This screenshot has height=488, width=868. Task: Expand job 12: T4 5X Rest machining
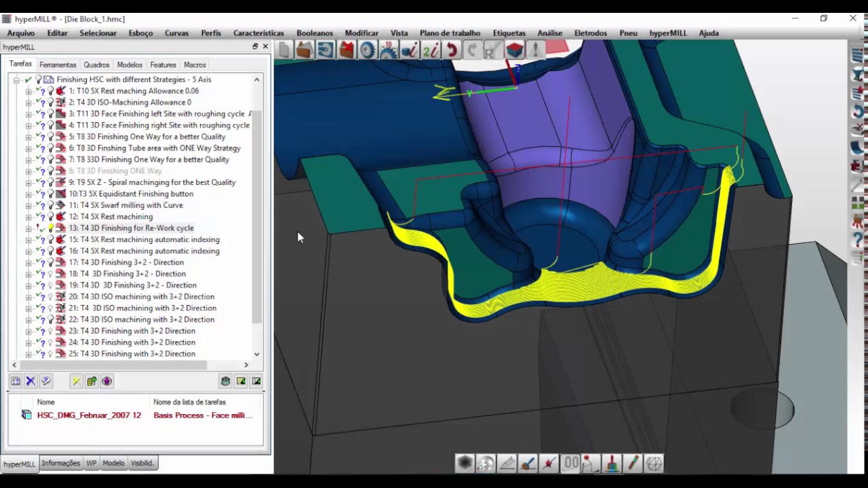click(28, 217)
